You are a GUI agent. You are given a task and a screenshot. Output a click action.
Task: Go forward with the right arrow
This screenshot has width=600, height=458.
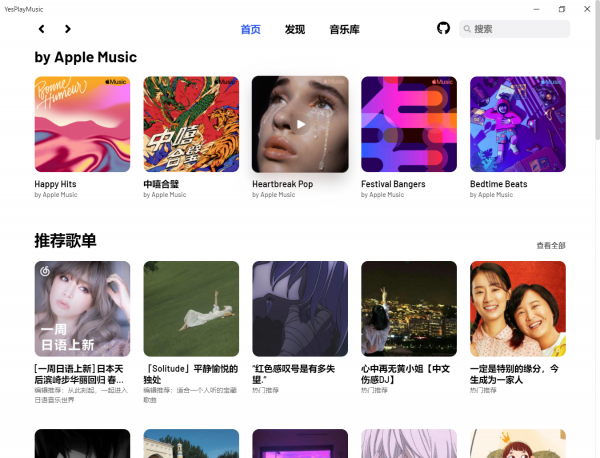(68, 29)
